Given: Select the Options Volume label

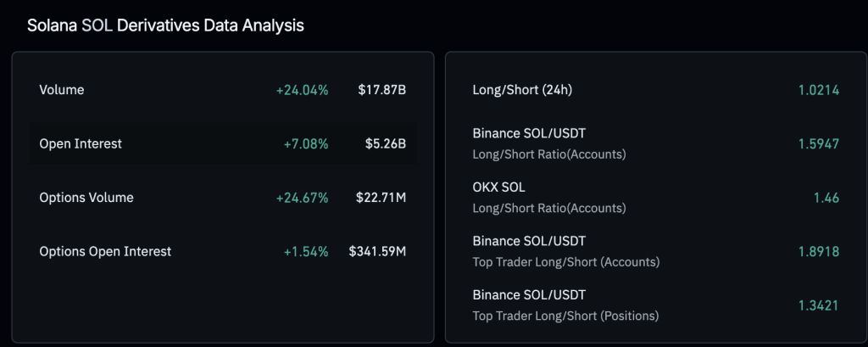Looking at the screenshot, I should tap(86, 198).
